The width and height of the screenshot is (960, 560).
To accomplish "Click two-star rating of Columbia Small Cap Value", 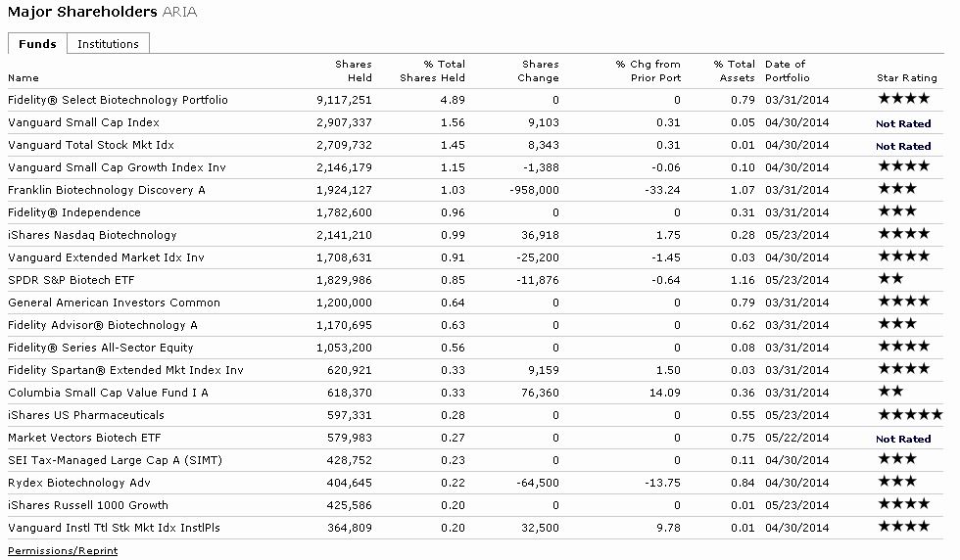I will pos(890,393).
